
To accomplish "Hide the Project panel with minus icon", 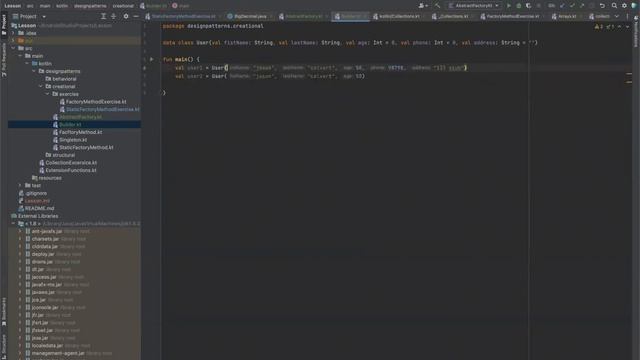I will (x=136, y=16).
